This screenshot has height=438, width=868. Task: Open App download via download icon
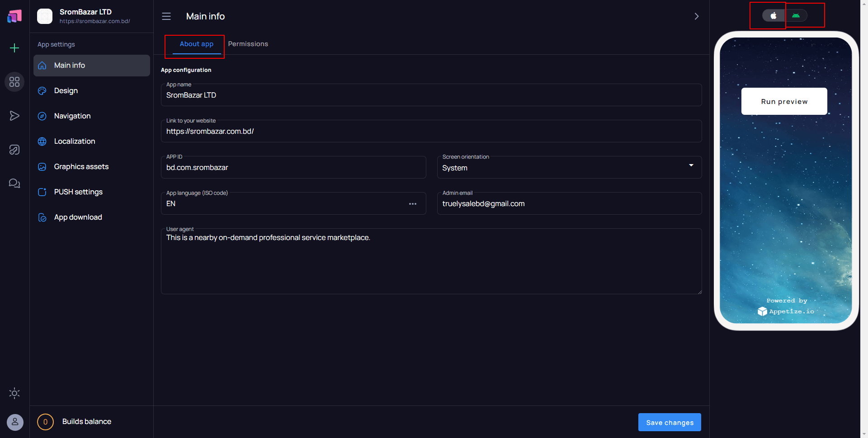tap(42, 217)
